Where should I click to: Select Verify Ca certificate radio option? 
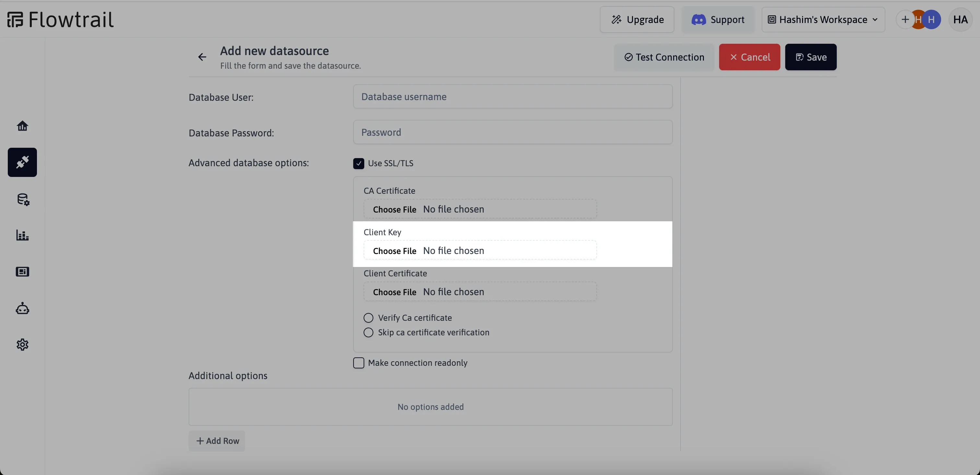pyautogui.click(x=368, y=318)
